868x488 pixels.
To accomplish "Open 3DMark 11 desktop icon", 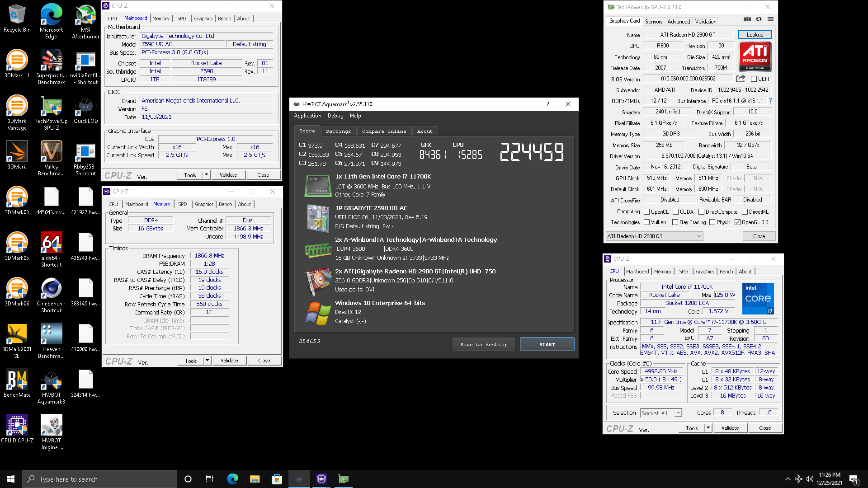I will 17,64.
